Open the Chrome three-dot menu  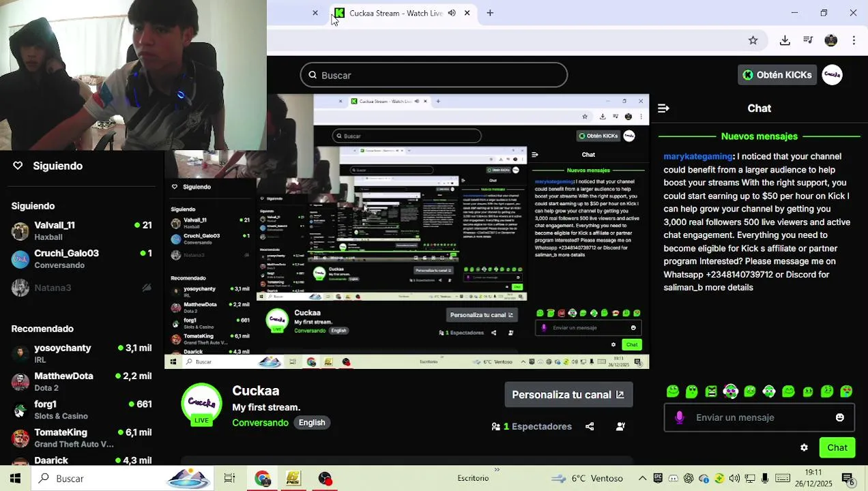(854, 40)
